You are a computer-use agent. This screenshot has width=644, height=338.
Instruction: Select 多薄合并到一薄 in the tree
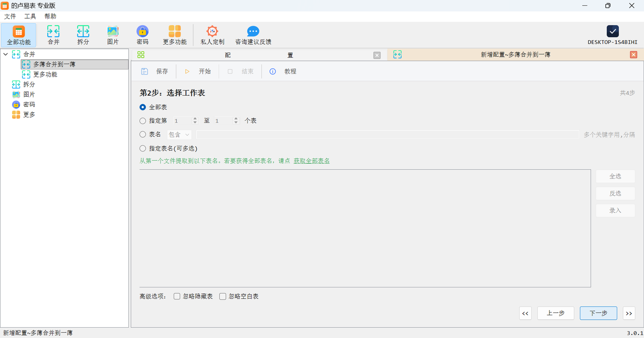point(74,64)
